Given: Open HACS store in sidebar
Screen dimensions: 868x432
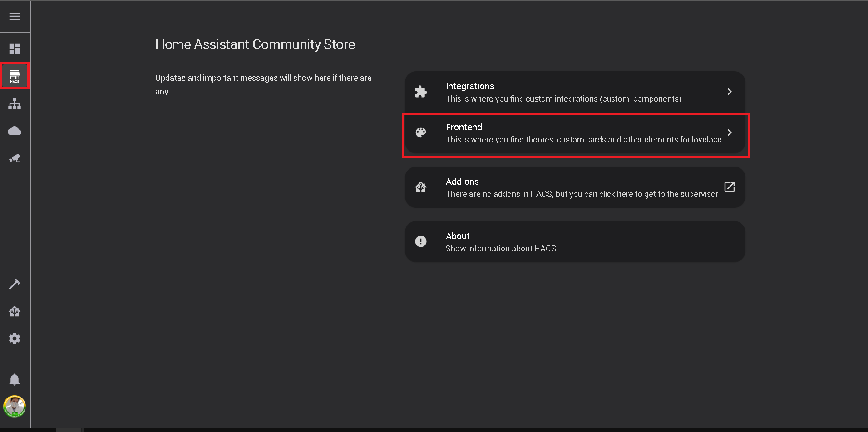Looking at the screenshot, I should (x=15, y=76).
